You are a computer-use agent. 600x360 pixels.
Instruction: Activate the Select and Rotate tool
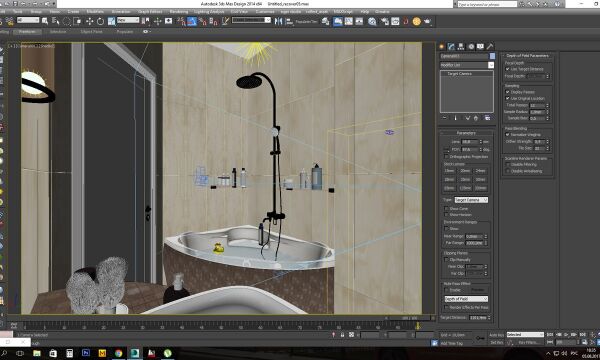point(101,21)
